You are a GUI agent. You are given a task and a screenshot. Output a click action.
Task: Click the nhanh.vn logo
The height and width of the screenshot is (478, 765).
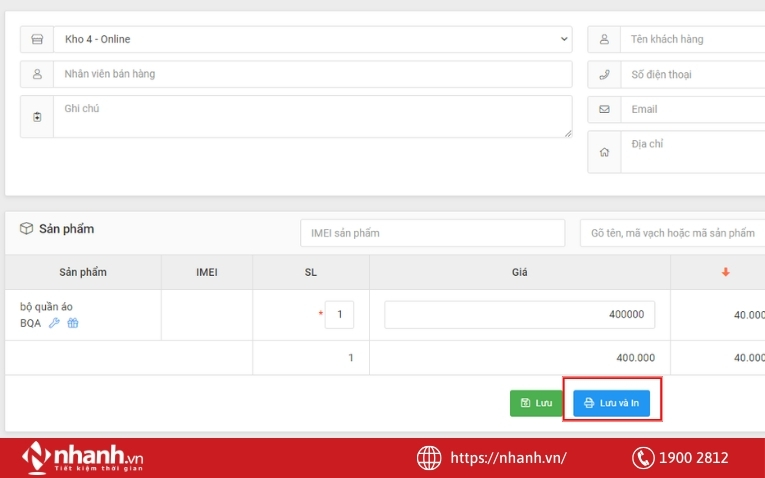82,458
